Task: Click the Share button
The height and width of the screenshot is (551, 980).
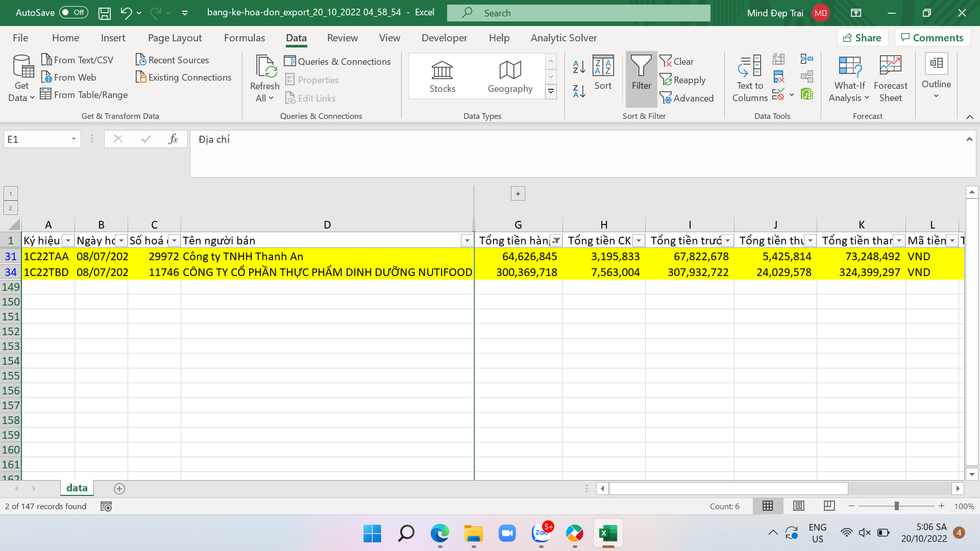Action: coord(862,38)
